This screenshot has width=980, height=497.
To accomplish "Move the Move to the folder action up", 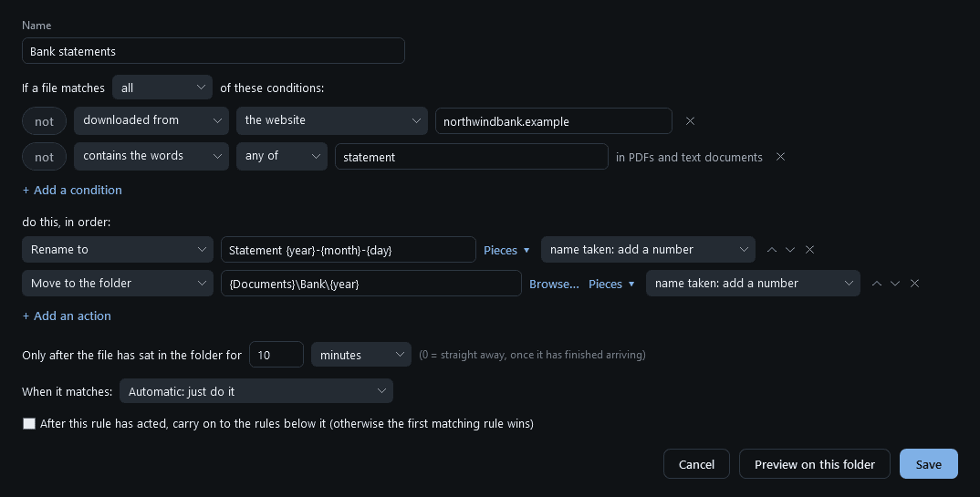I will pyautogui.click(x=877, y=284).
